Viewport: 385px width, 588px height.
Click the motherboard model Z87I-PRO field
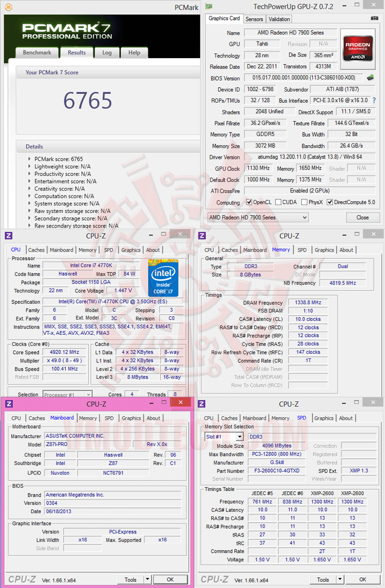88,444
